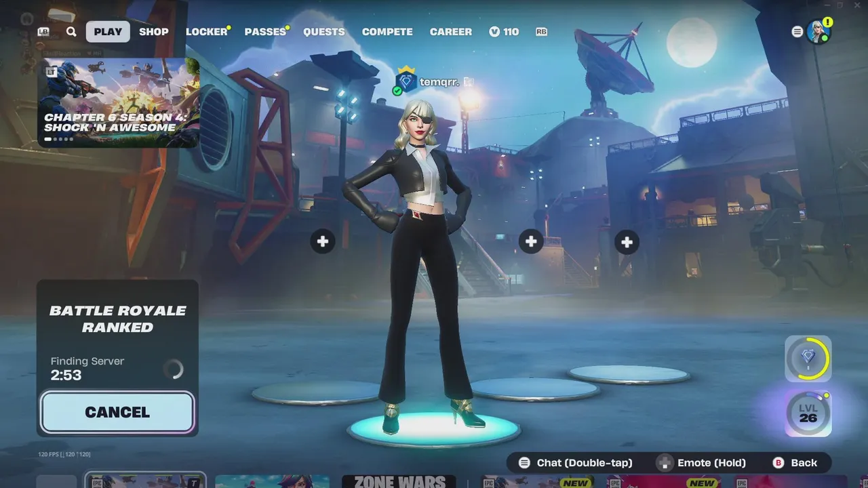The image size is (868, 488).
Task: Click the diamond rank badge beside temqrr.
Action: pyautogui.click(x=406, y=81)
